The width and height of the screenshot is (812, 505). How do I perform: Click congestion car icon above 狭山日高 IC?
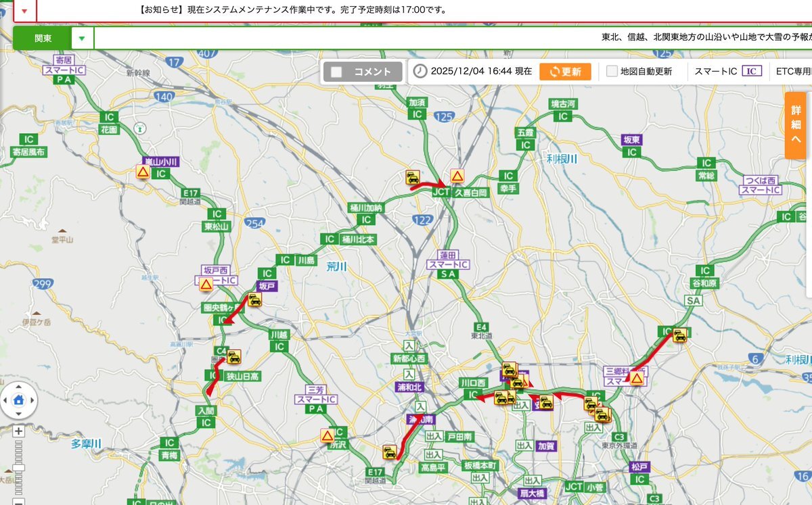[233, 357]
